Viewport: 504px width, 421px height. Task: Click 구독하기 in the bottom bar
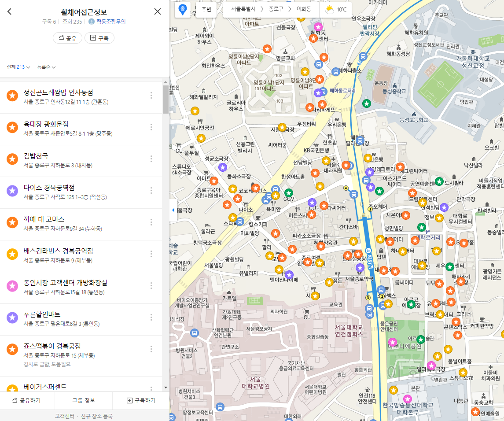[x=141, y=400]
